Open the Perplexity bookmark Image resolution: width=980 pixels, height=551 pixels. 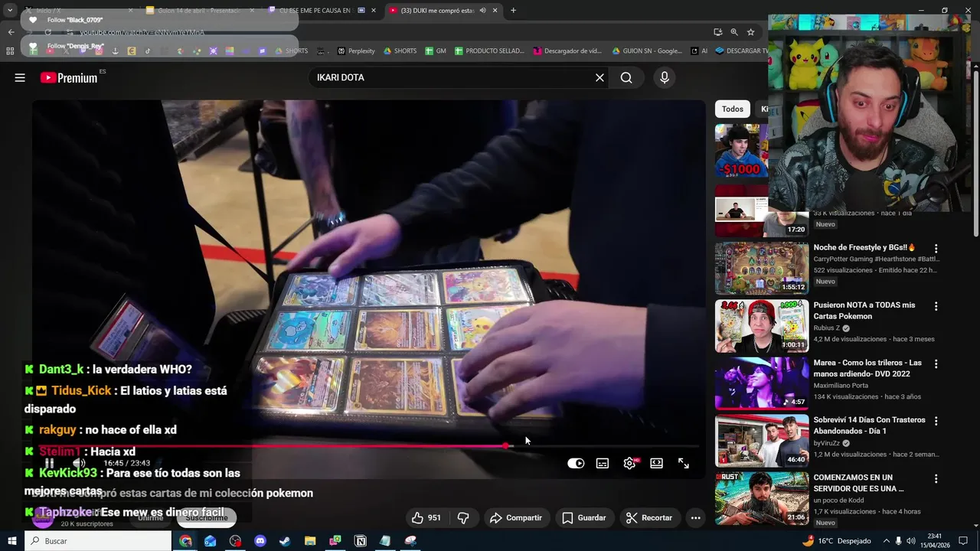point(356,51)
